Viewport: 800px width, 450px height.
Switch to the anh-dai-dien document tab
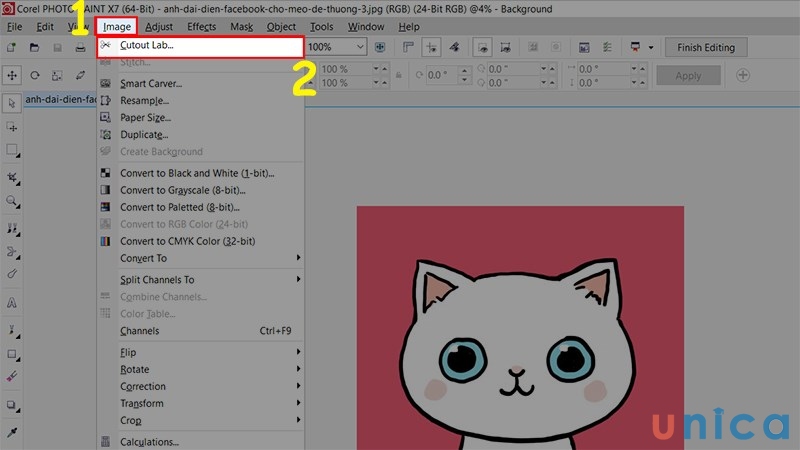click(60, 99)
